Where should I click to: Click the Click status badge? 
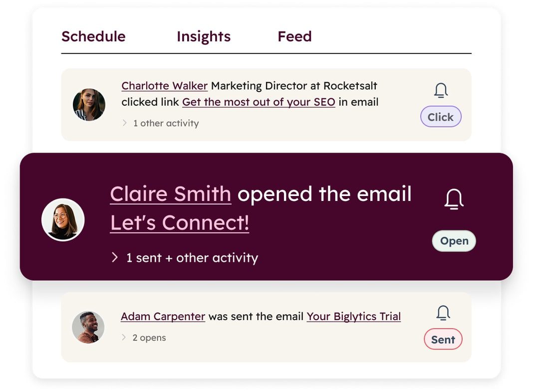(441, 117)
